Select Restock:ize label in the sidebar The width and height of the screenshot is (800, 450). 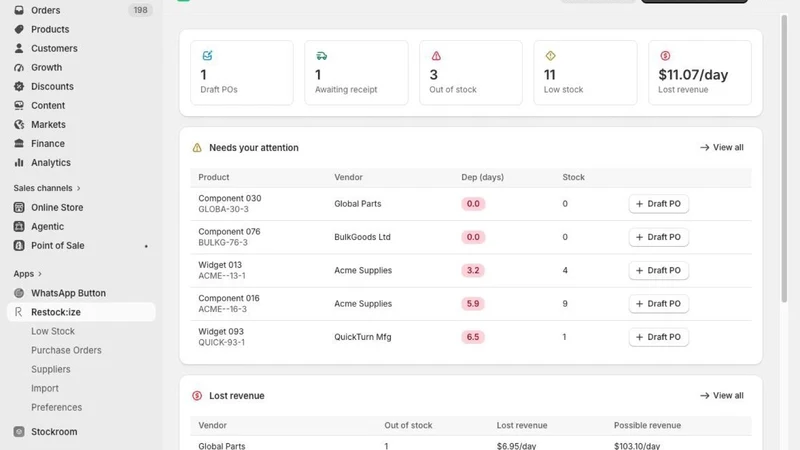(x=56, y=312)
